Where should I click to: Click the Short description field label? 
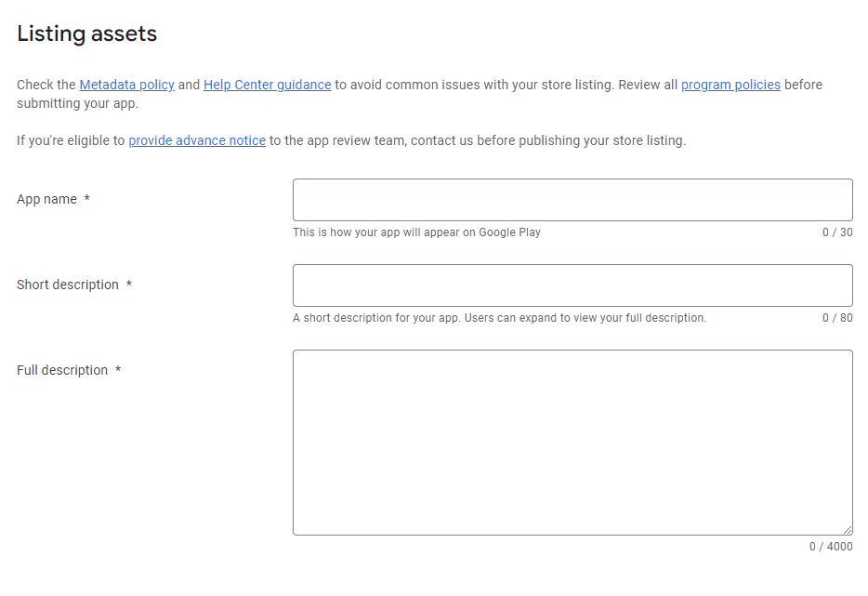pyautogui.click(x=68, y=285)
